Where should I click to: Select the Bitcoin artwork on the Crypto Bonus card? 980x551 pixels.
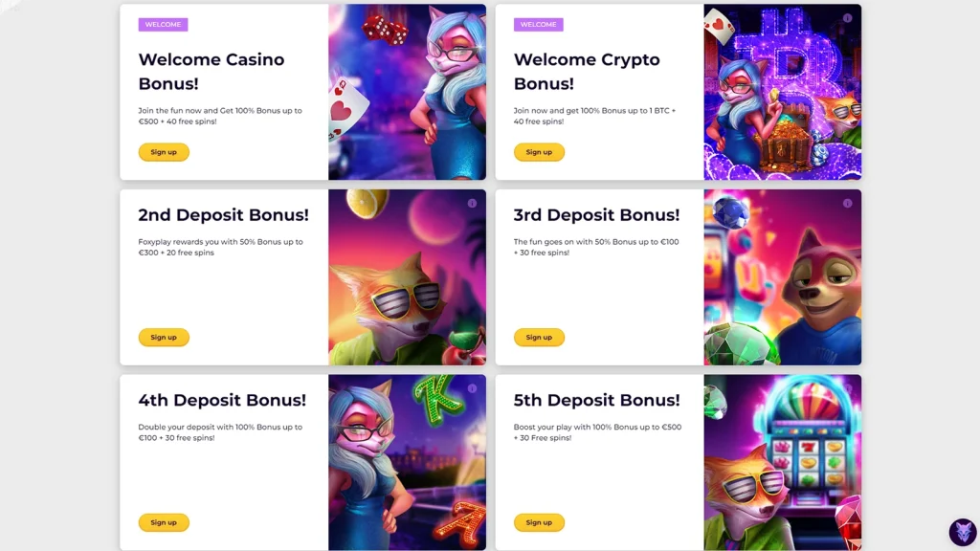[783, 92]
